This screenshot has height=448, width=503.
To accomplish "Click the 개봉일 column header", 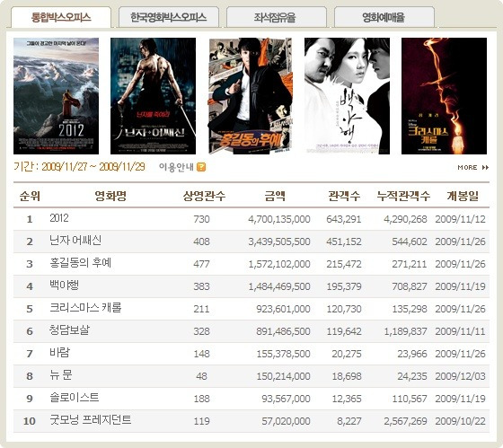I will click(463, 196).
